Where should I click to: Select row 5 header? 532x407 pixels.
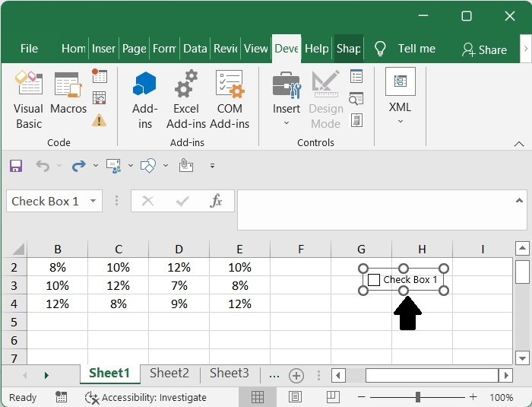pos(14,322)
